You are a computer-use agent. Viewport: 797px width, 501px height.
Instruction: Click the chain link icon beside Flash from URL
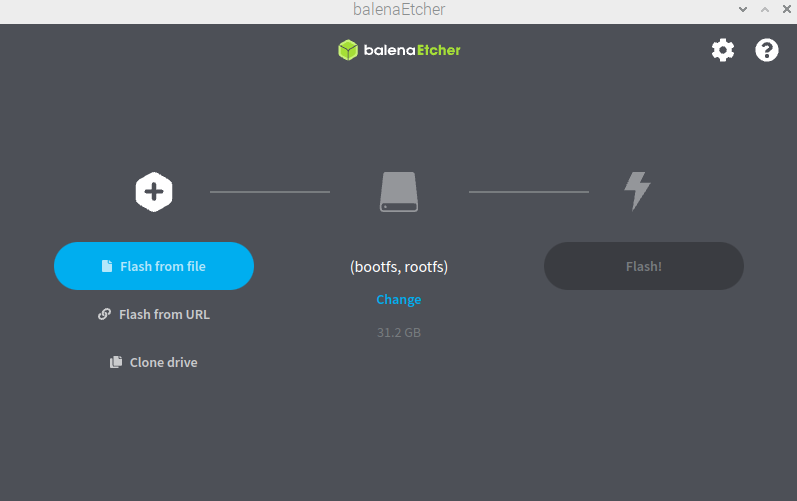104,314
